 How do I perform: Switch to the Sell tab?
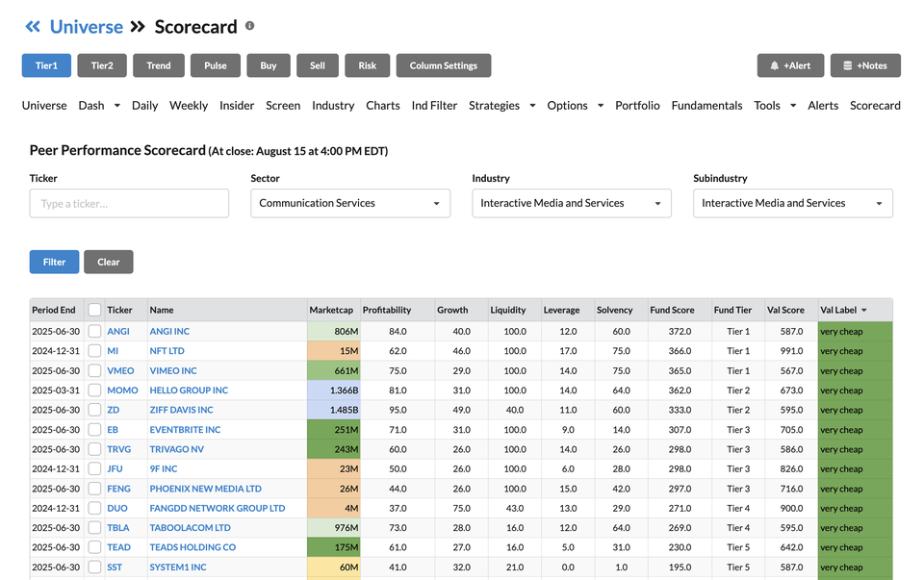[318, 65]
